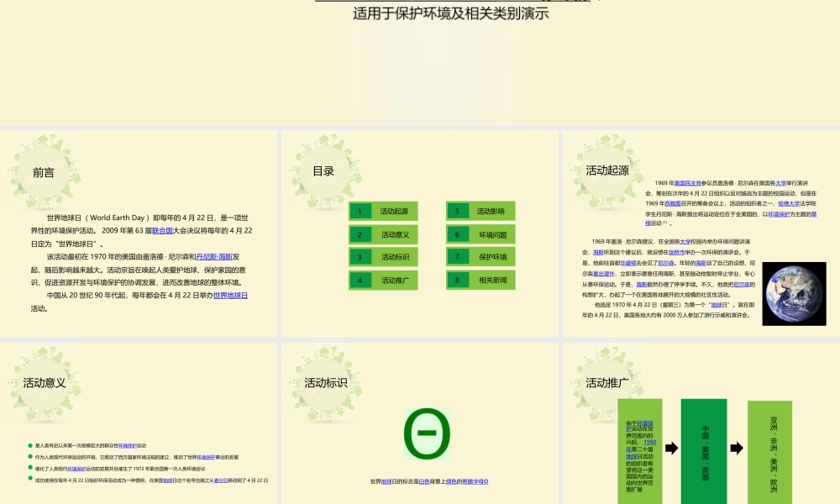The height and width of the screenshot is (504, 840).
Task: Open the 世界地球日 hyperlink in 前言
Action: coord(231,296)
